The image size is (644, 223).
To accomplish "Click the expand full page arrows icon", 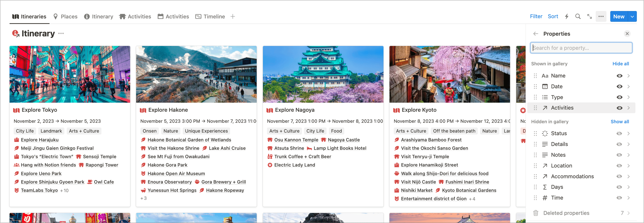I will (x=589, y=17).
